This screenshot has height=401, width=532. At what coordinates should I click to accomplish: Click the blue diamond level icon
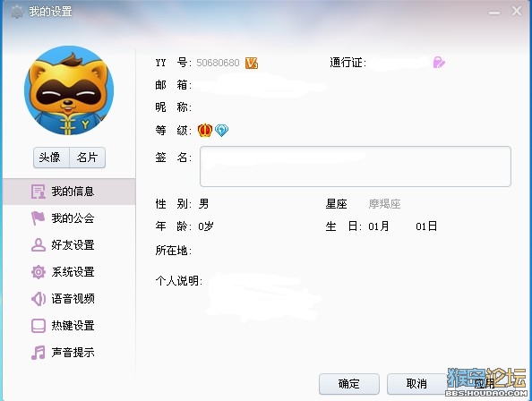tap(221, 130)
